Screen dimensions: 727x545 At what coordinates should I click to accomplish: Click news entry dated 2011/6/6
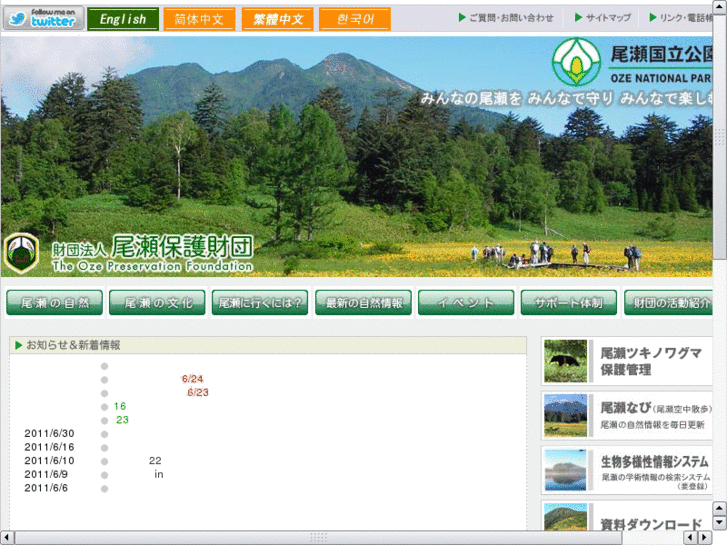[x=46, y=488]
